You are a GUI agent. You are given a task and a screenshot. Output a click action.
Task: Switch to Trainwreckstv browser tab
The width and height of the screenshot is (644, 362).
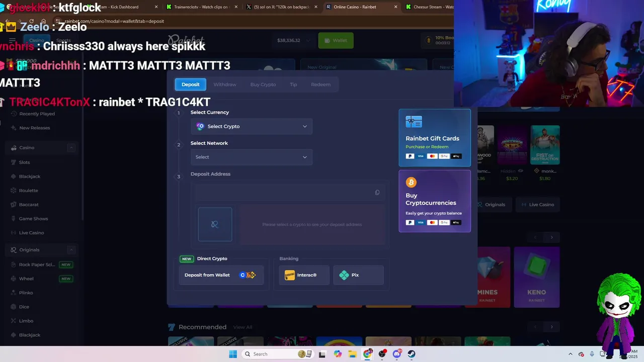[x=201, y=7]
